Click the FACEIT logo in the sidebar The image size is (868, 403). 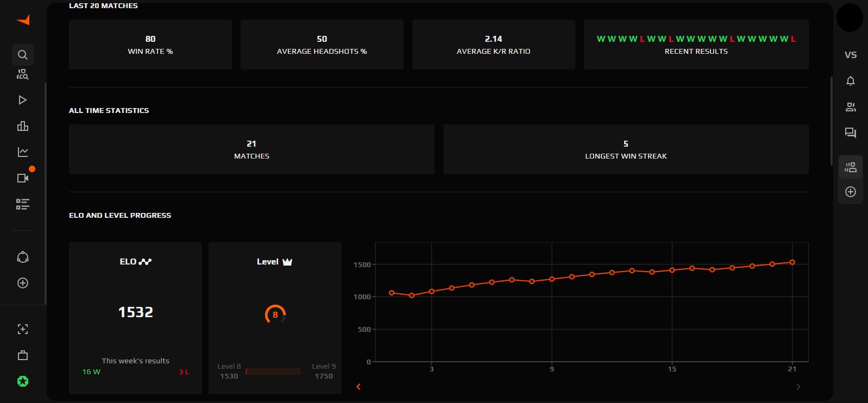coord(23,20)
